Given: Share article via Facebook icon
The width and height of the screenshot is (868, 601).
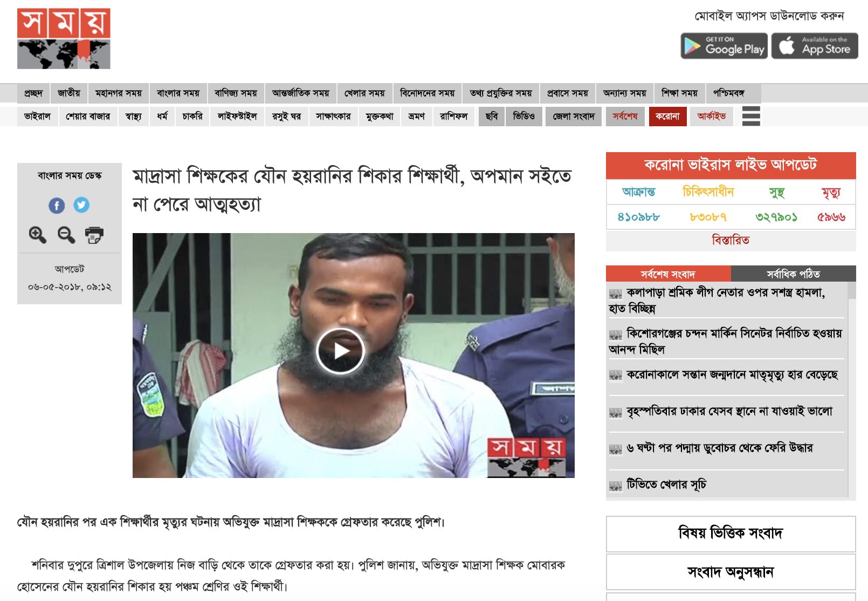Looking at the screenshot, I should [x=57, y=206].
